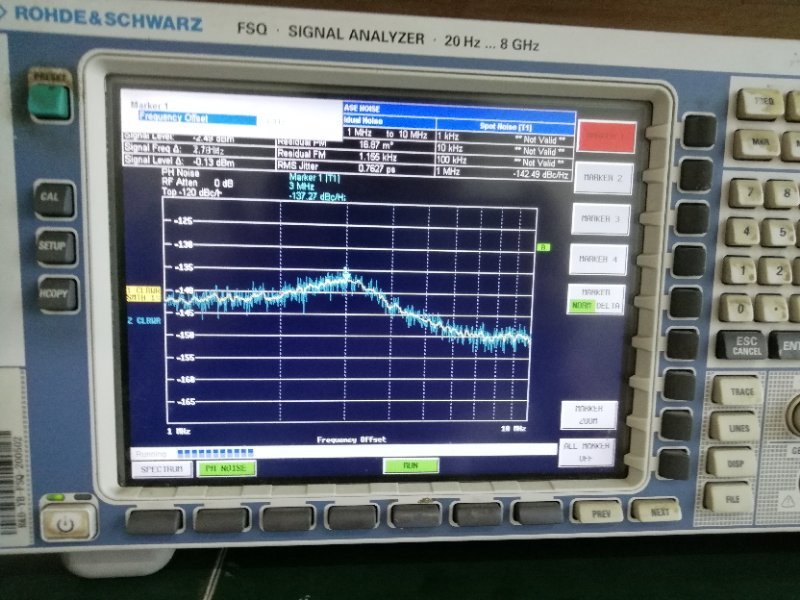Screen dimensions: 800x600
Task: Click the 10 MHz stop frequency label
Action: [513, 429]
